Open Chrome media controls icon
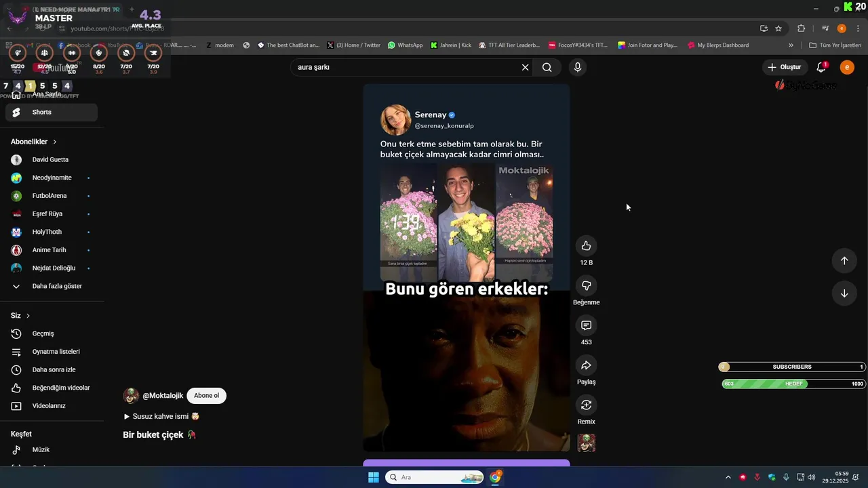 click(x=825, y=28)
